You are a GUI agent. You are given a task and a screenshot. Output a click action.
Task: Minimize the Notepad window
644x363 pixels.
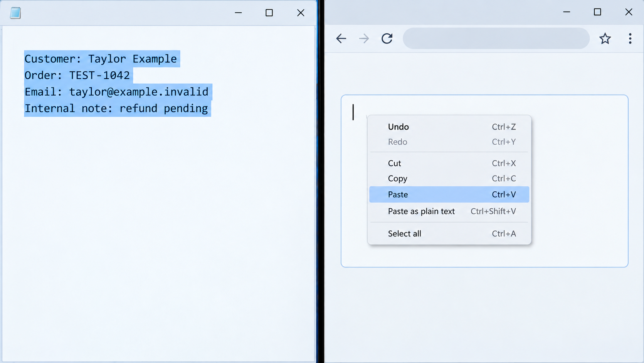click(238, 13)
